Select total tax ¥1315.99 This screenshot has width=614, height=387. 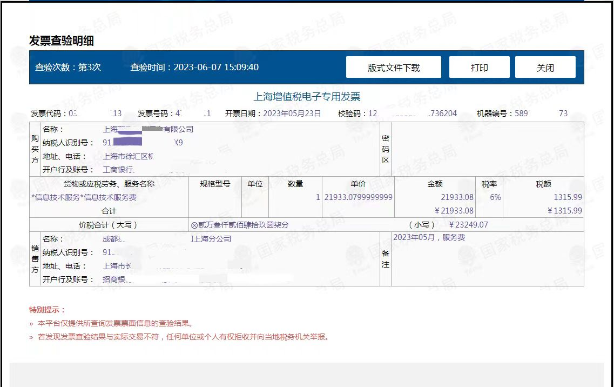(x=565, y=211)
